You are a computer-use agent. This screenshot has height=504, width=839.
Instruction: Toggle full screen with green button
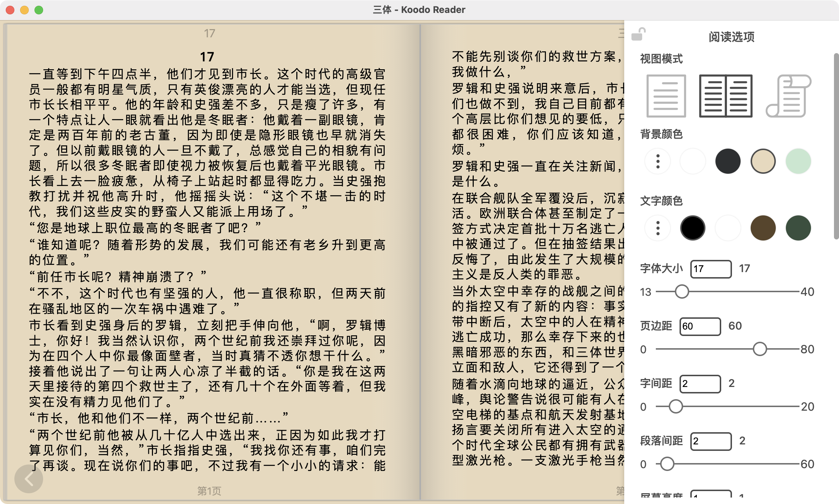(x=39, y=10)
